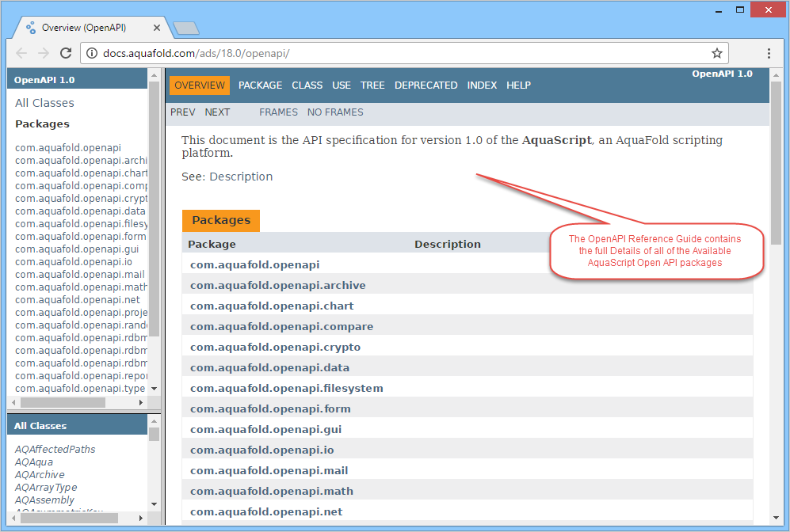This screenshot has width=790, height=532.
Task: Click packages frame scroll-down arrow
Action: (155, 389)
